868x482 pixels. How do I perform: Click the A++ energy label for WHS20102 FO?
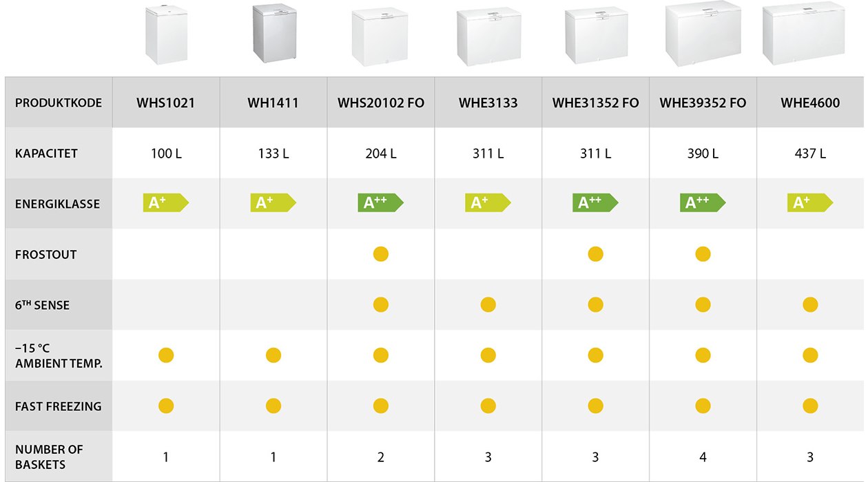pyautogui.click(x=381, y=203)
